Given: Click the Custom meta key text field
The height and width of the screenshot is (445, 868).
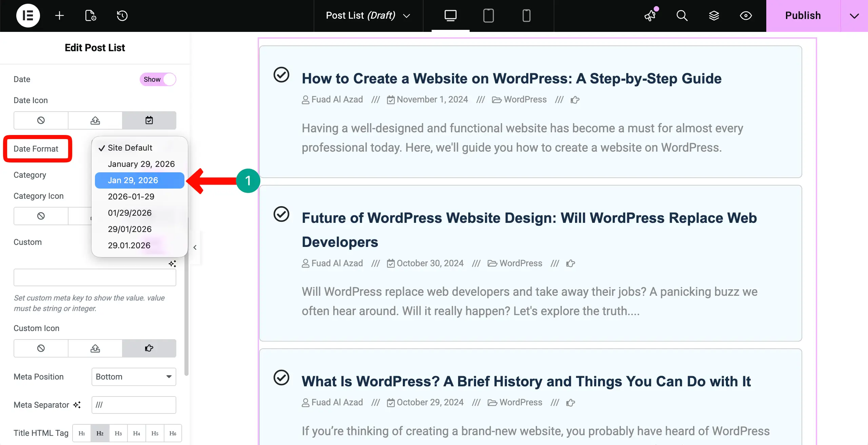Looking at the screenshot, I should pyautogui.click(x=95, y=277).
